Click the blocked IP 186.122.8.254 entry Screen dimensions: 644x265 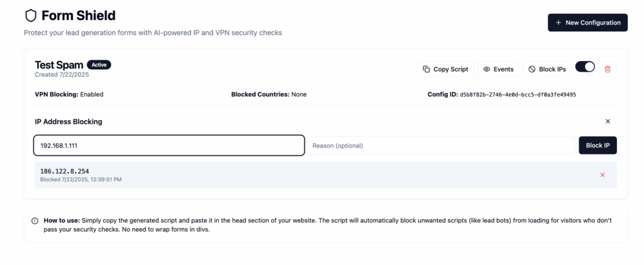coord(65,171)
